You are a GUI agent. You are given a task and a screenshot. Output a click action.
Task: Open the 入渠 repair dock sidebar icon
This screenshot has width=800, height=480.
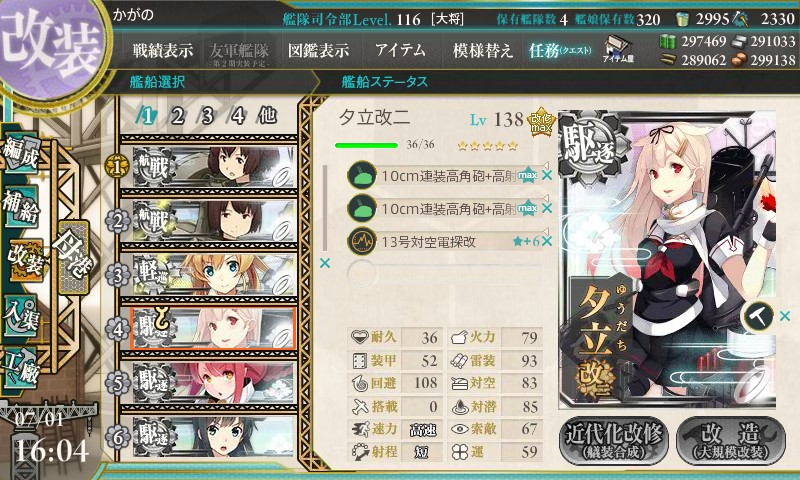pyautogui.click(x=21, y=315)
